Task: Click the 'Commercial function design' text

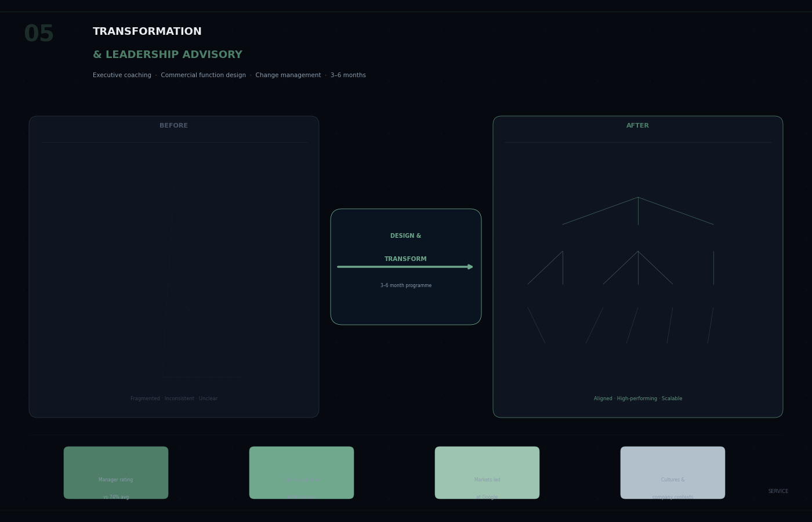Action: click(x=204, y=75)
